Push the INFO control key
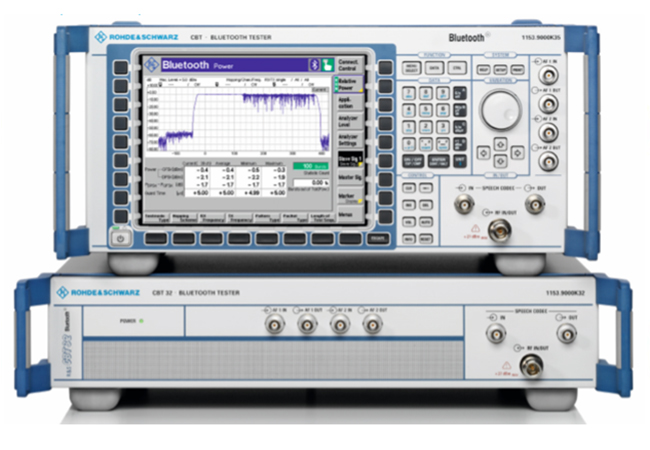Image resolution: width=650 pixels, height=450 pixels. coord(409,239)
